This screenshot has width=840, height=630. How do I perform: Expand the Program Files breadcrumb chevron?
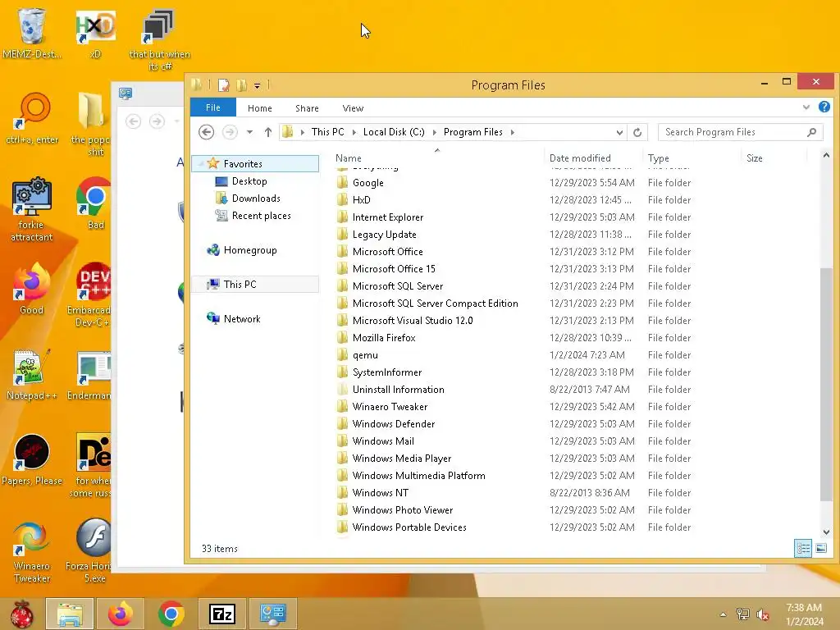512,132
